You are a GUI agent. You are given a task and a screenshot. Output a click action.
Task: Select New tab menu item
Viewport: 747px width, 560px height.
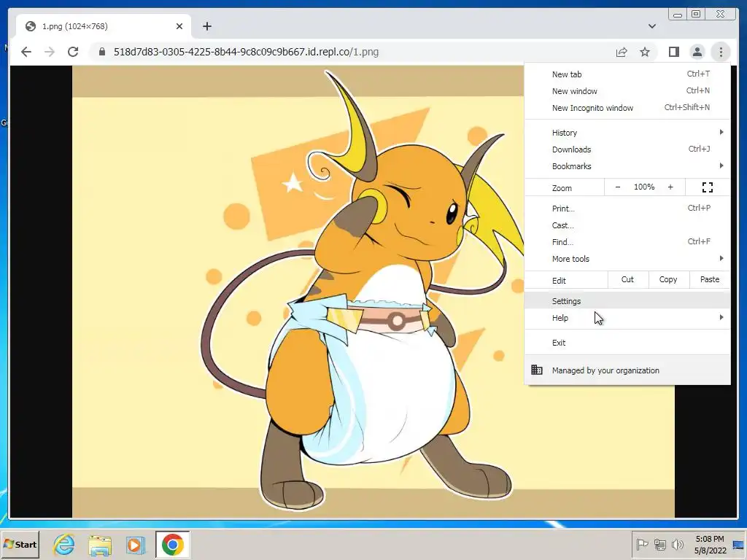(627, 74)
